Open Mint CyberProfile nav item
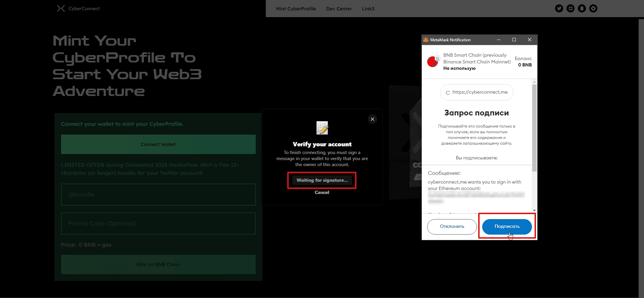Image resolution: width=644 pixels, height=298 pixels. click(296, 9)
